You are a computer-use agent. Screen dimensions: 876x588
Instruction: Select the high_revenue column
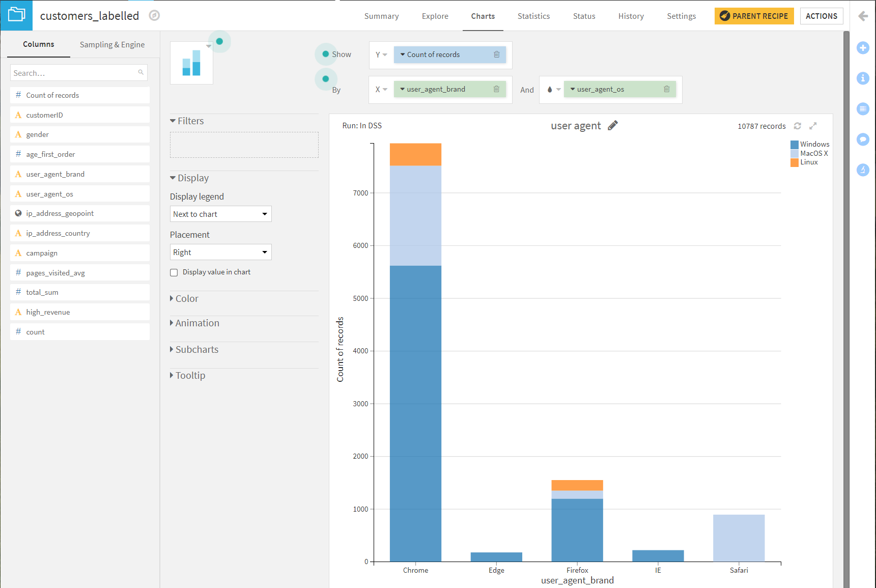(x=80, y=312)
